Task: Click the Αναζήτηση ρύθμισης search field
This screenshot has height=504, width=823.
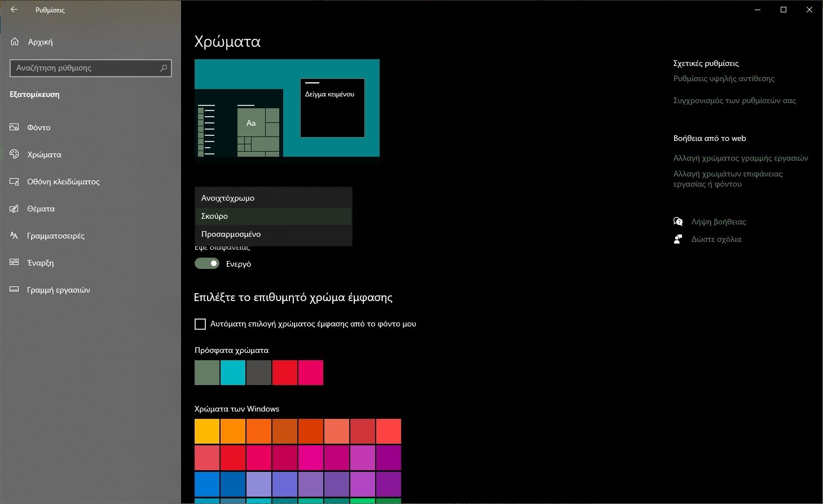Action: pyautogui.click(x=85, y=68)
